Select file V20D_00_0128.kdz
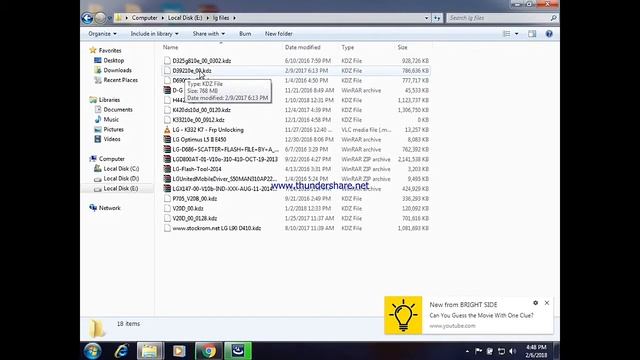This screenshot has height=360, width=640. tap(195, 218)
